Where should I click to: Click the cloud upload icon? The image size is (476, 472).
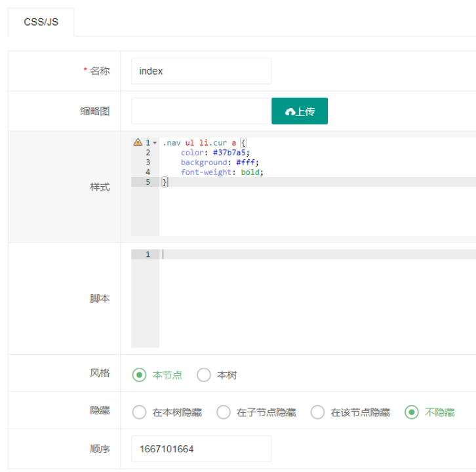click(290, 112)
